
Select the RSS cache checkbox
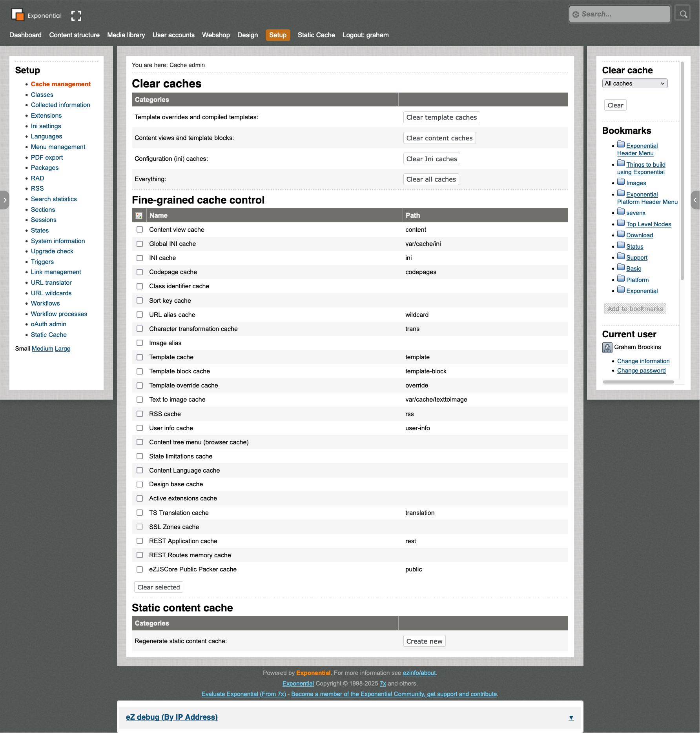point(140,414)
